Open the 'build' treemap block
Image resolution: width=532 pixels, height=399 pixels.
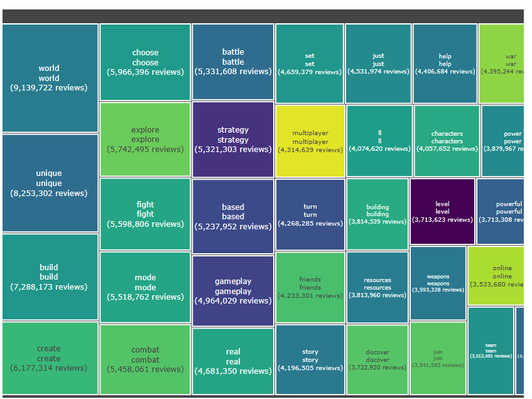50,276
